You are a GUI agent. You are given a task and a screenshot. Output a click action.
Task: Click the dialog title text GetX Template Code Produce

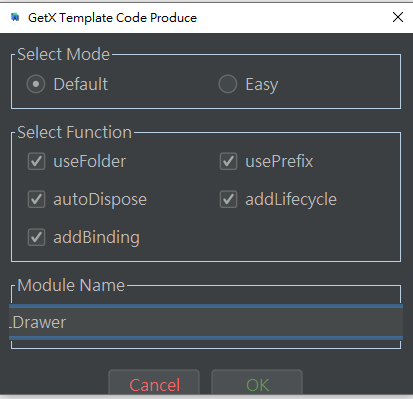[x=112, y=18]
